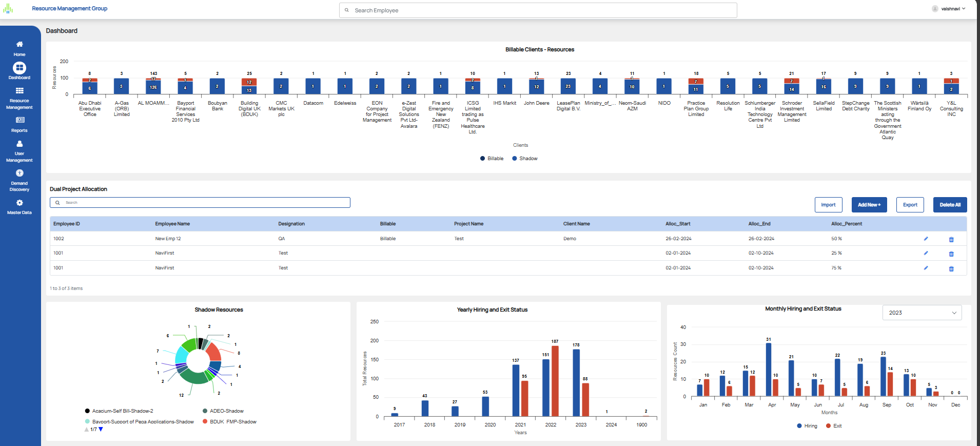This screenshot has height=446, width=980.
Task: Open Demand Discovery in sidebar
Action: (x=19, y=173)
